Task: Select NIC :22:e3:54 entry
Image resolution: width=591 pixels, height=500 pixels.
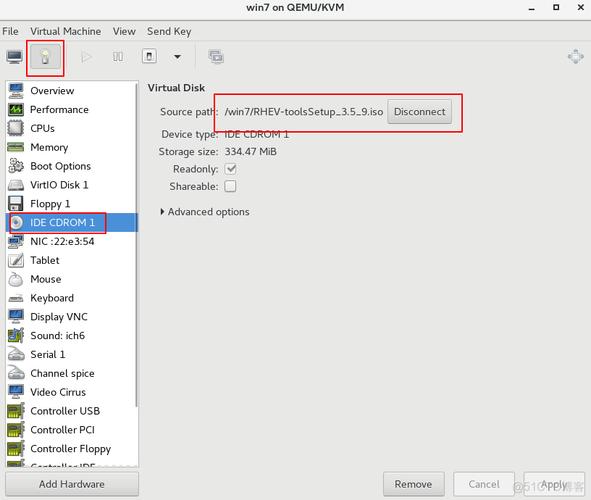Action: point(71,242)
